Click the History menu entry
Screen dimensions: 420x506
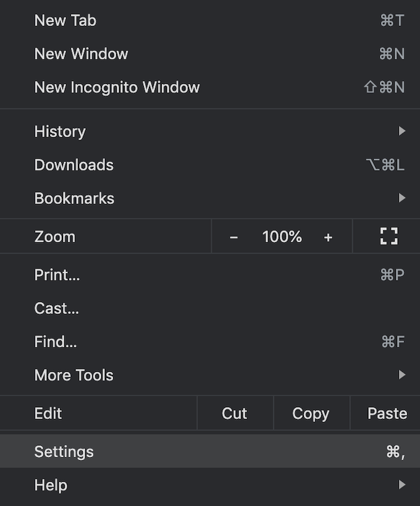[60, 132]
